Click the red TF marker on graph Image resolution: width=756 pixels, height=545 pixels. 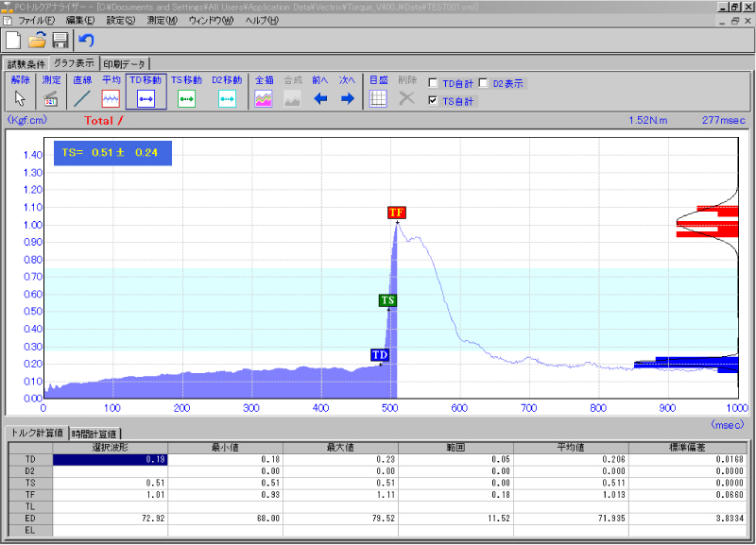tap(397, 213)
